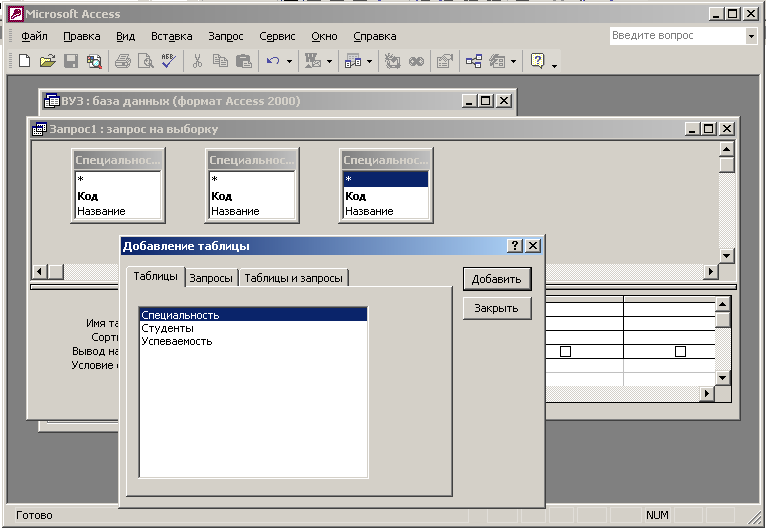Screen dimensions: 766x529
Task: Click the Open folder toolbar icon
Action: [47, 61]
